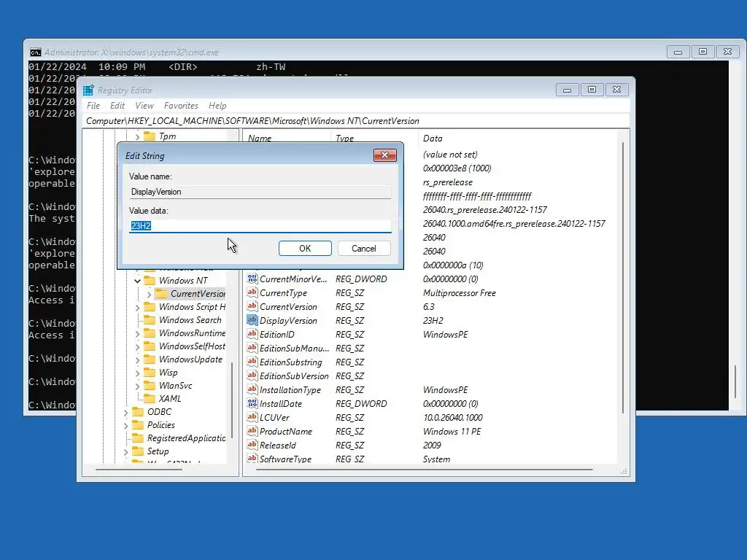Expand the ODBC key
The width and height of the screenshot is (747, 560).
(x=125, y=413)
